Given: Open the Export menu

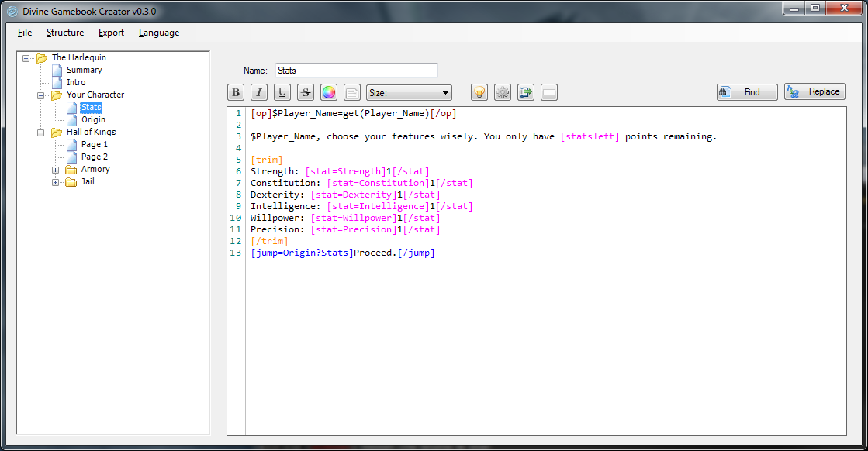Looking at the screenshot, I should click(x=111, y=33).
